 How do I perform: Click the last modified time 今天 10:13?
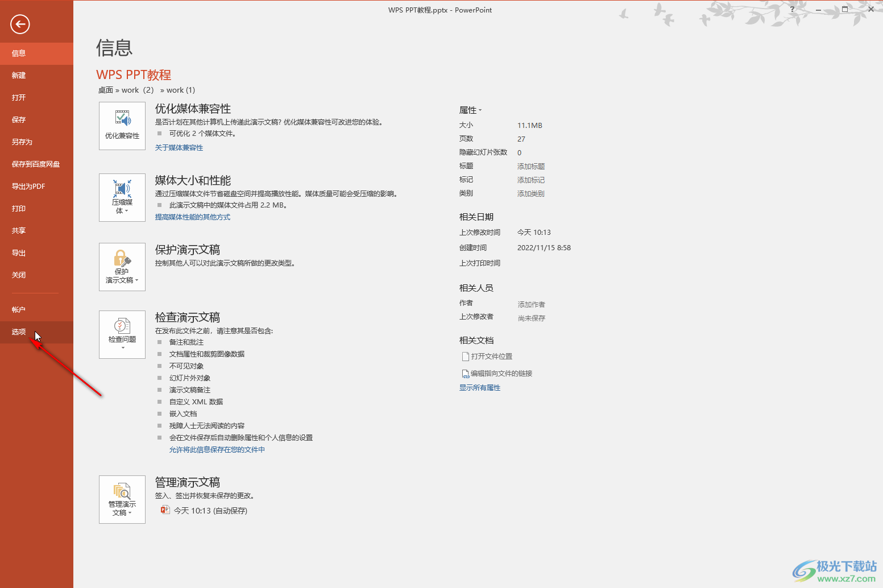(534, 233)
